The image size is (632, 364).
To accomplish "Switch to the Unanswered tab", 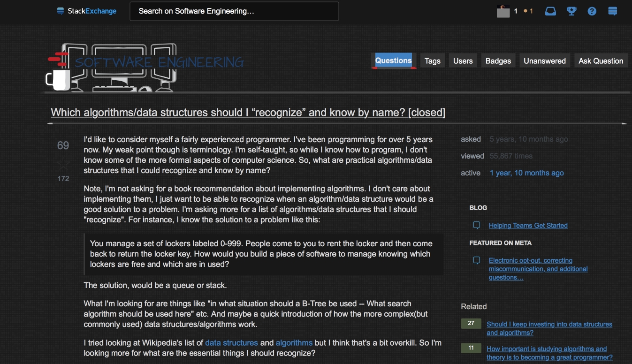I will coord(544,61).
